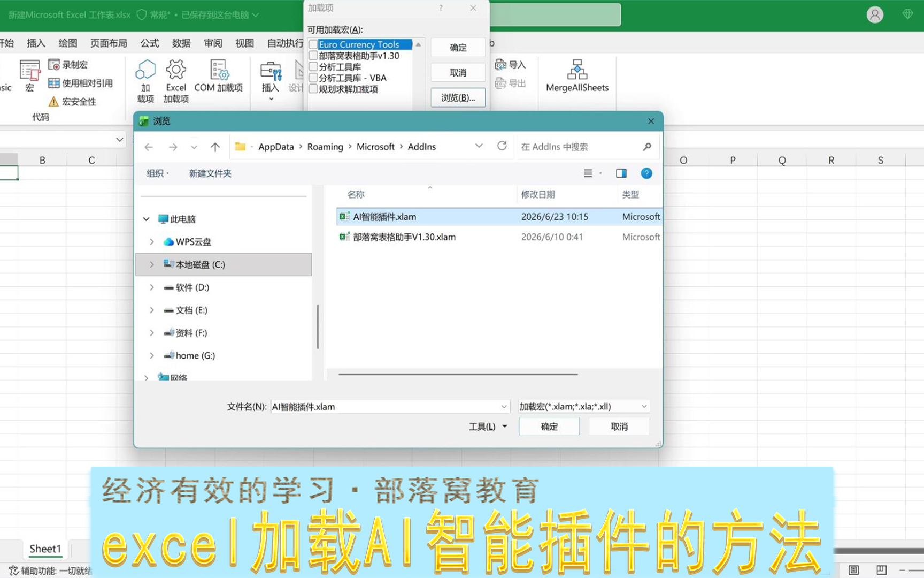The image size is (924, 578).
Task: Open the Macros button
Action: [x=29, y=76]
